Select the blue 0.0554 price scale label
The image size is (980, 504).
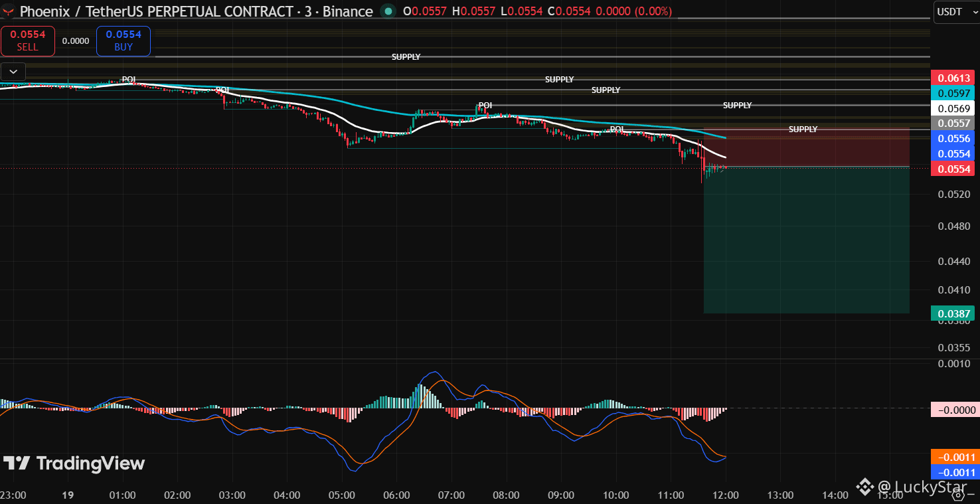[x=954, y=153]
